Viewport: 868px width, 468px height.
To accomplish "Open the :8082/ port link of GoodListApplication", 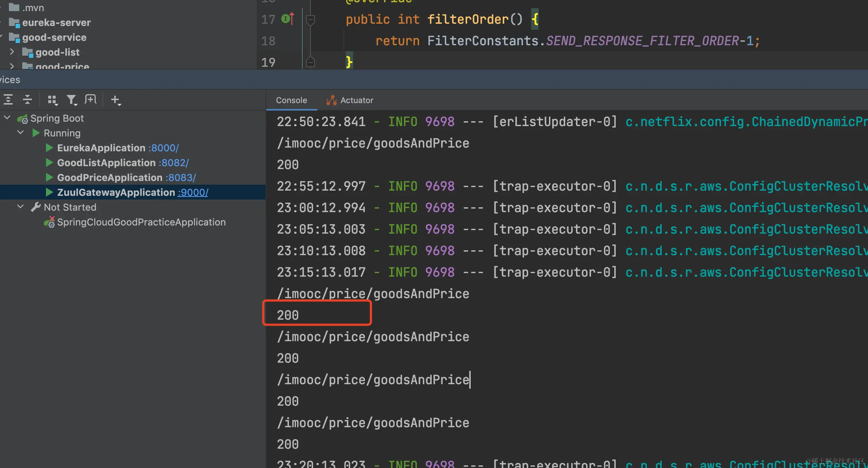I will [x=174, y=163].
